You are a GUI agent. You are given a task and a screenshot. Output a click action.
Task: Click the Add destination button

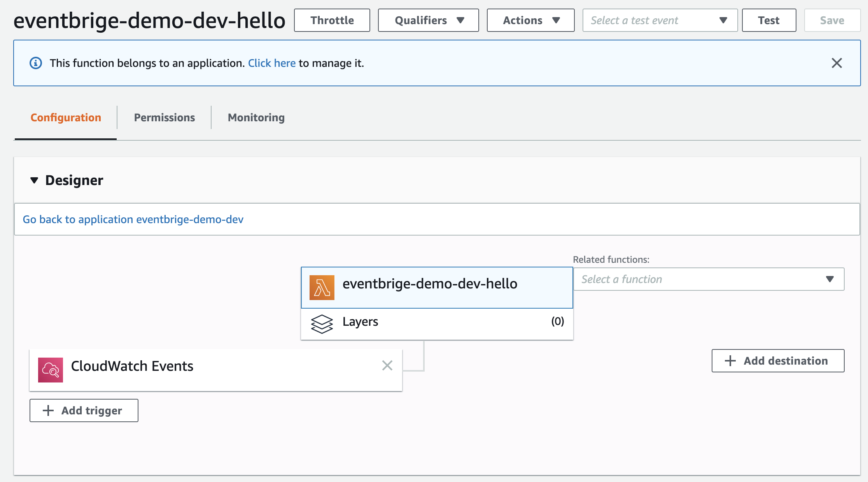click(x=778, y=361)
